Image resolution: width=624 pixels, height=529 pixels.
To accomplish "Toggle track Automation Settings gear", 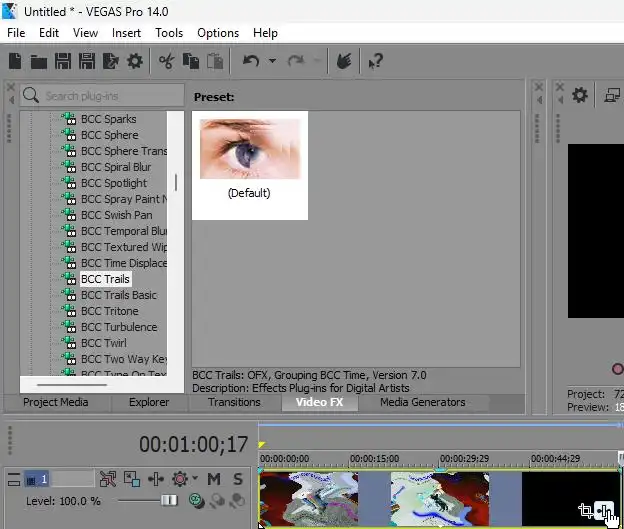I will click(179, 479).
